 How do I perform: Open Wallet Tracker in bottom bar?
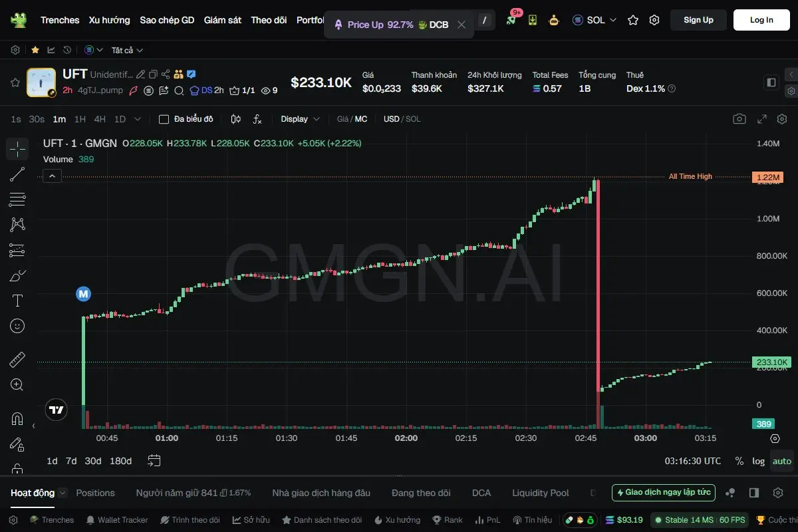[116, 519]
